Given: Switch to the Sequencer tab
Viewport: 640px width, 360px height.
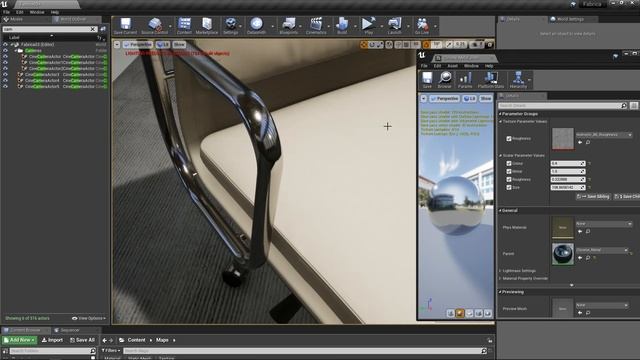Looking at the screenshot, I should click(x=69, y=330).
